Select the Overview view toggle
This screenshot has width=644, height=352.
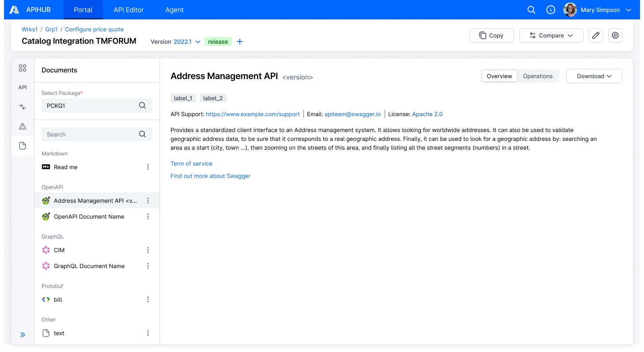pyautogui.click(x=499, y=76)
